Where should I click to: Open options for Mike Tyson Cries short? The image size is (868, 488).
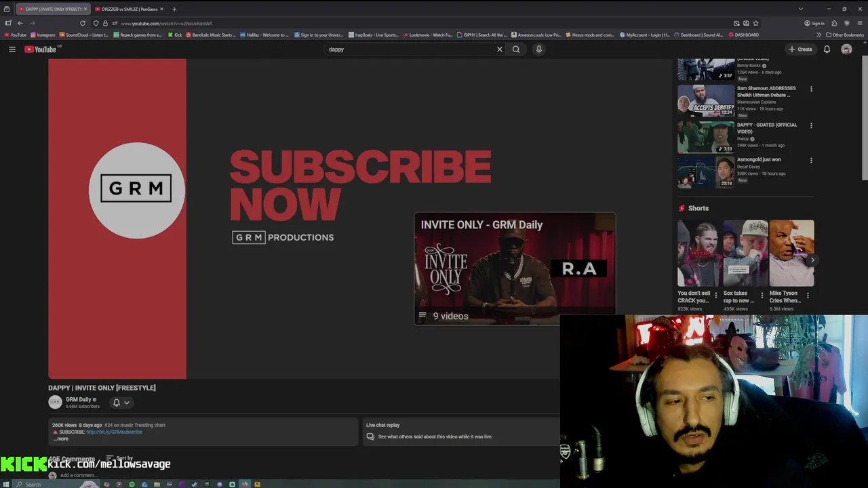coord(808,295)
